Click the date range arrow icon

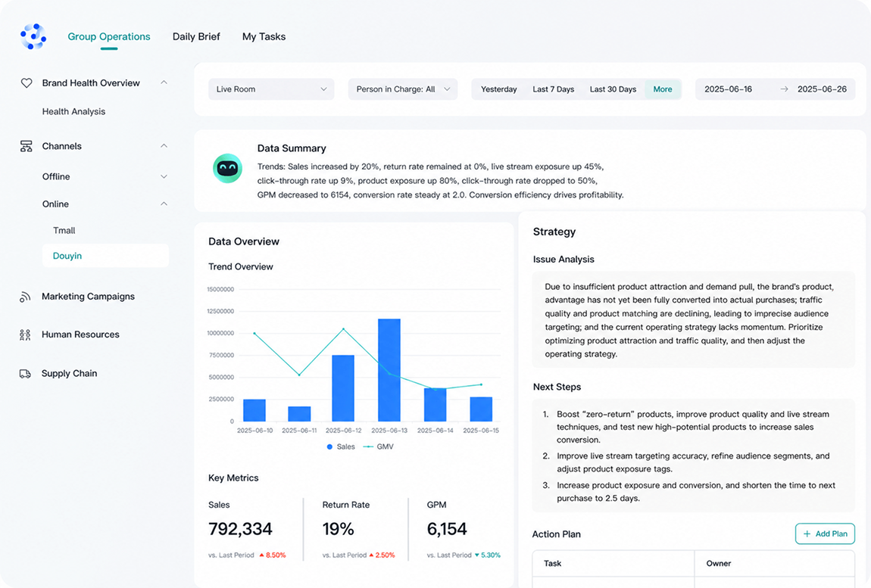point(784,89)
